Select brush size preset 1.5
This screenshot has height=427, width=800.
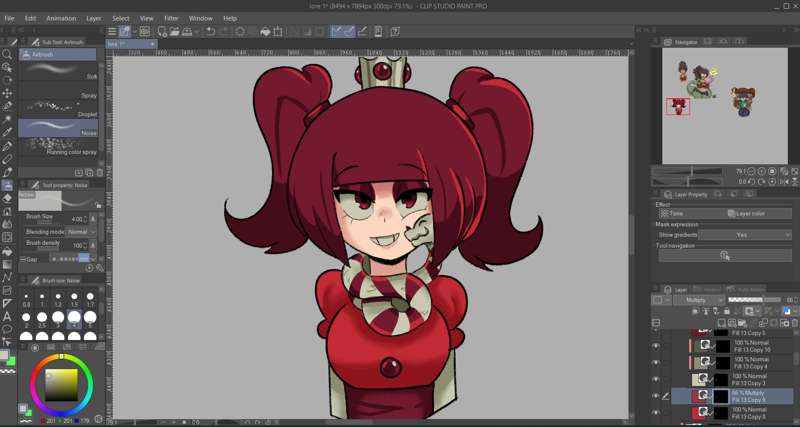(74, 299)
